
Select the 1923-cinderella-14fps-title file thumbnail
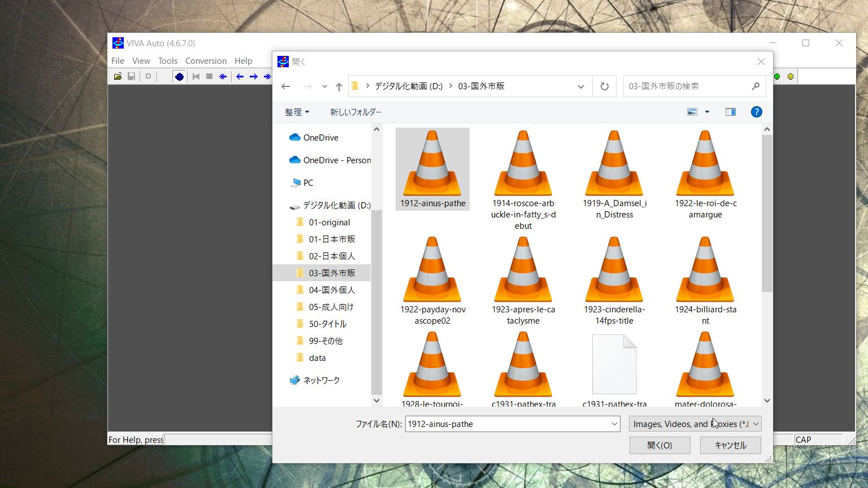[614, 281]
